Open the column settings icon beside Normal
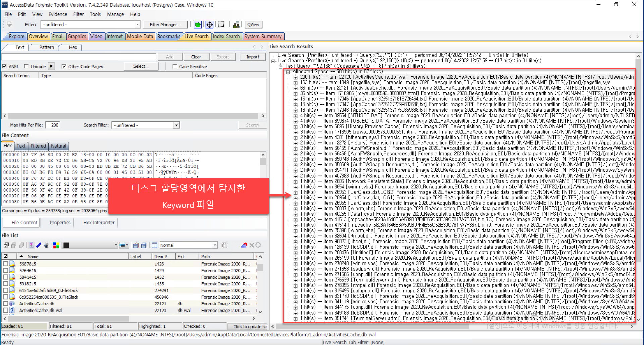644x345 pixels. pyautogui.click(x=154, y=245)
